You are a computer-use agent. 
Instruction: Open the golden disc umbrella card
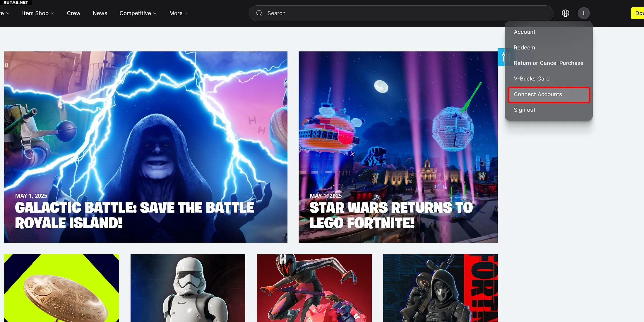point(61,288)
